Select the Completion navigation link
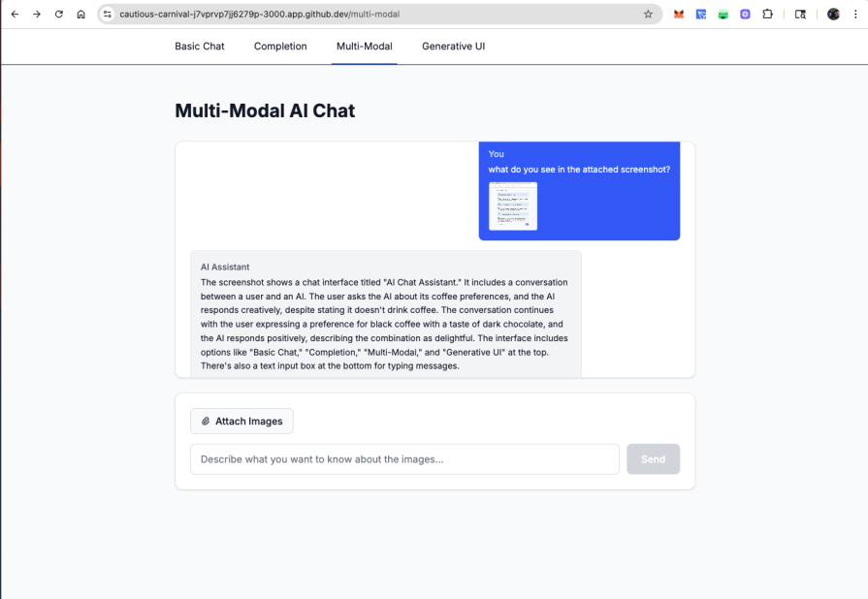 [279, 46]
